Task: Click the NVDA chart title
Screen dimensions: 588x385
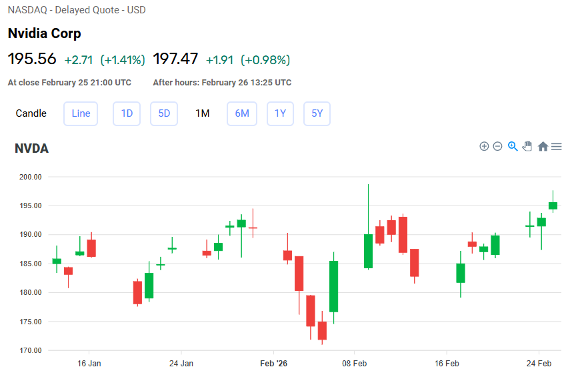Action: (x=32, y=149)
